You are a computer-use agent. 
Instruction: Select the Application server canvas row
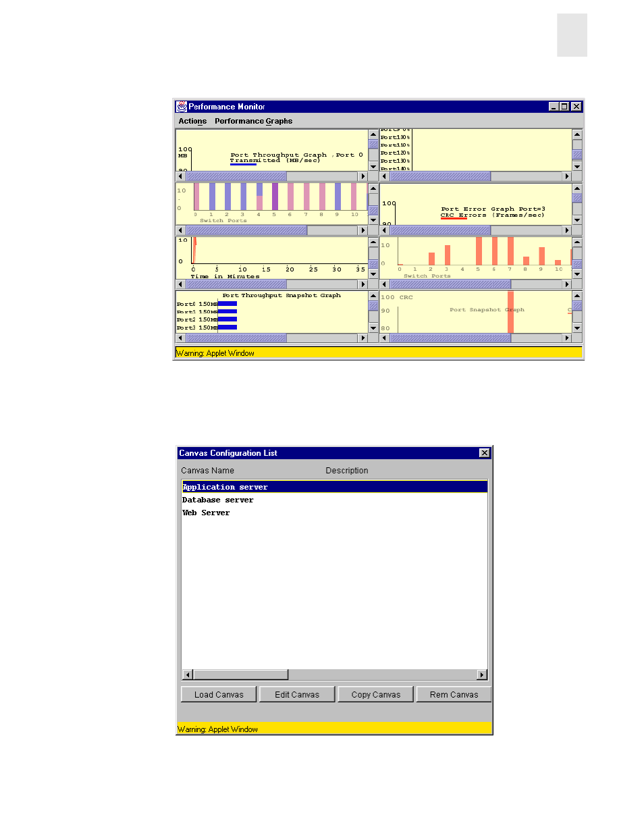pos(334,487)
